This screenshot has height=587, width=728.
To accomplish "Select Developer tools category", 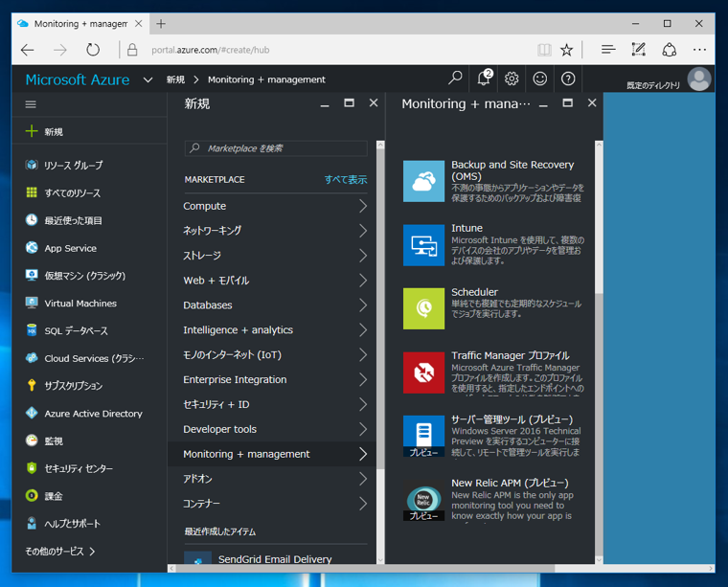I will [272, 429].
